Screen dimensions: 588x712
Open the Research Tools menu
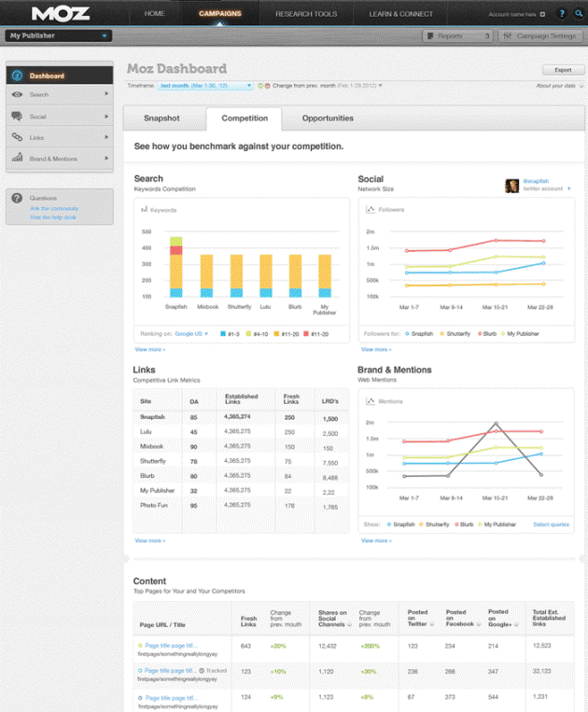tap(306, 14)
